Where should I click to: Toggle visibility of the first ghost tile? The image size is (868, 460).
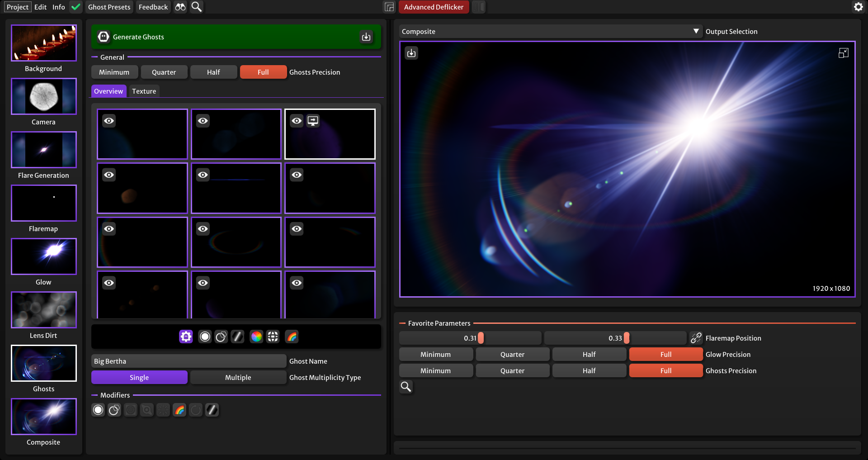109,121
